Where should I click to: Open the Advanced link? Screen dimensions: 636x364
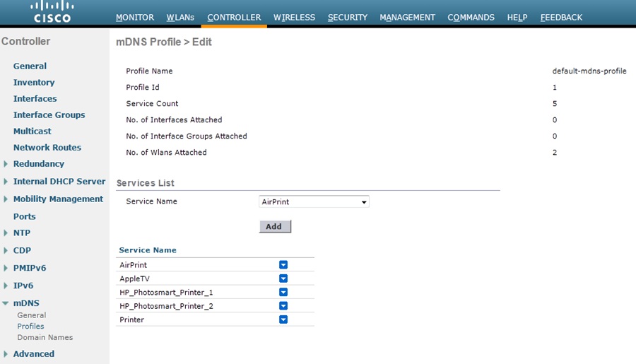(x=34, y=354)
